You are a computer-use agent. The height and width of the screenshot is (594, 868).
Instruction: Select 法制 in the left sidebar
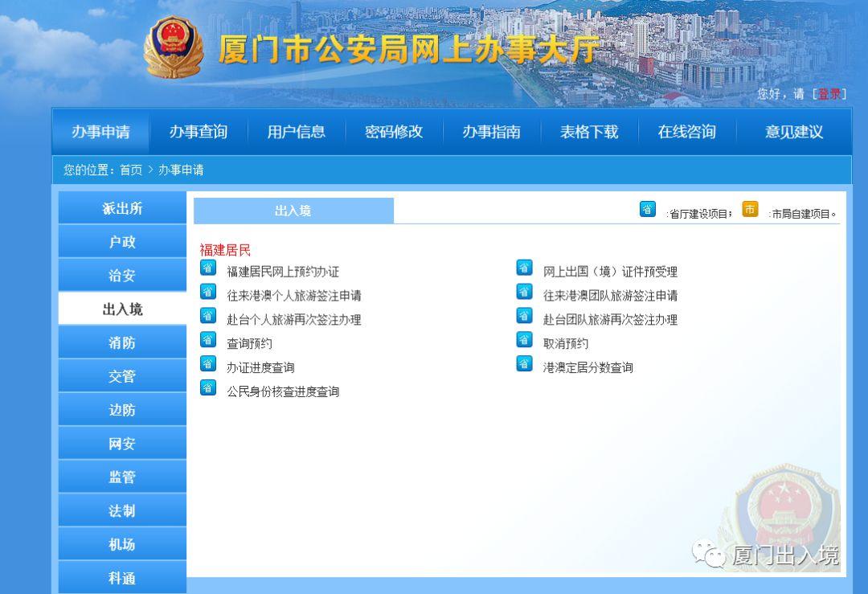click(x=122, y=511)
